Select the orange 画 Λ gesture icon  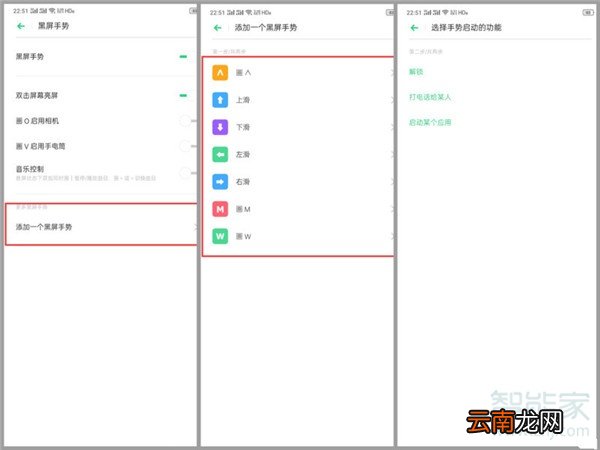click(x=220, y=72)
